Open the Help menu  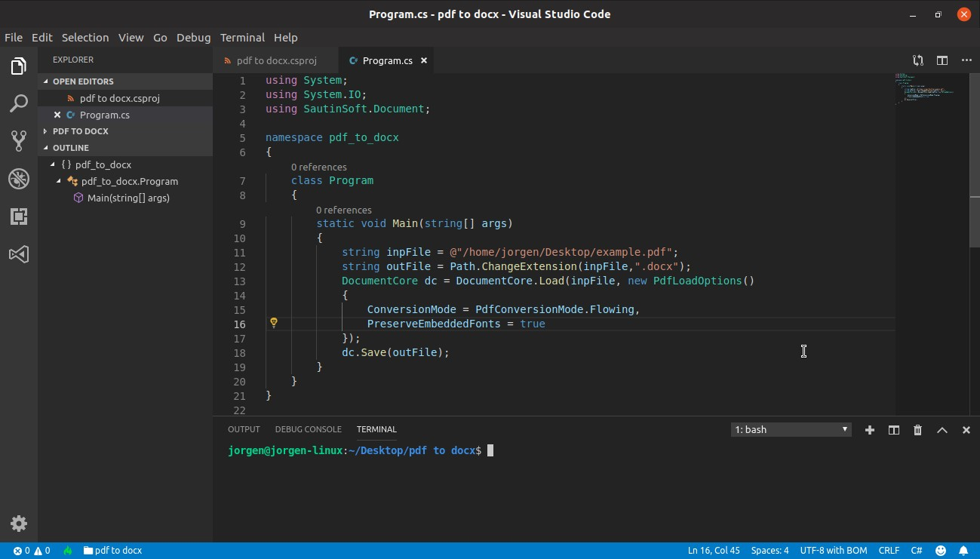tap(286, 37)
